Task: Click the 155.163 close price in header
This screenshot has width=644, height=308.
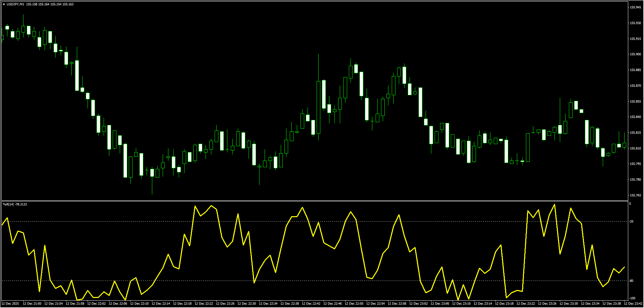Action: [x=68, y=4]
